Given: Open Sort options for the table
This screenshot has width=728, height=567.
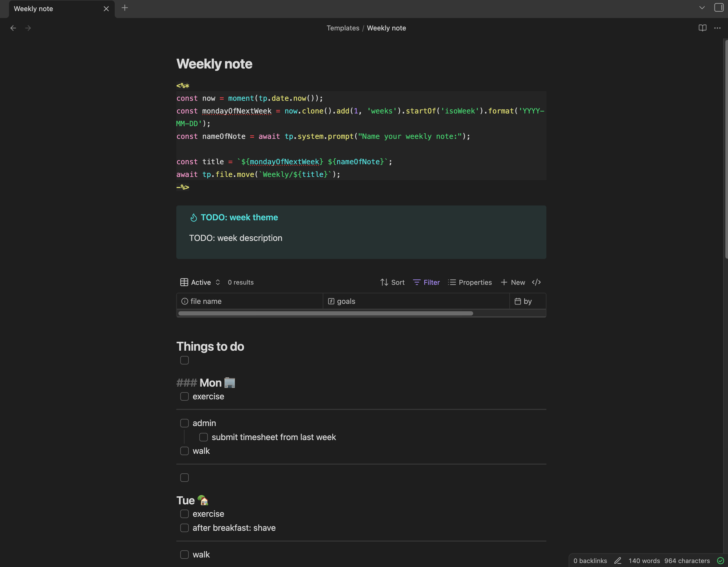Looking at the screenshot, I should click(392, 282).
